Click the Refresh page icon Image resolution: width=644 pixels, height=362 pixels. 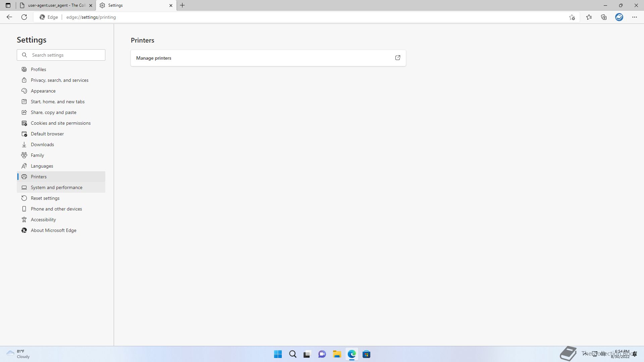click(24, 17)
